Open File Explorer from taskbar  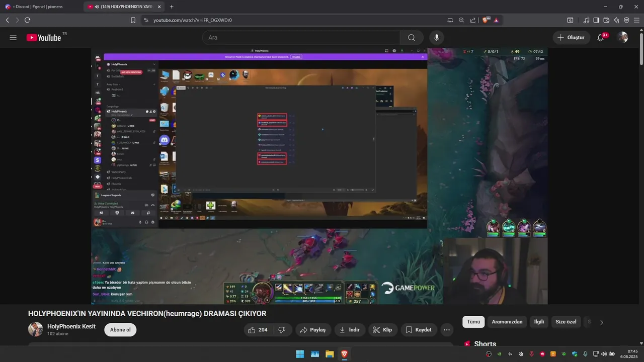point(330,354)
